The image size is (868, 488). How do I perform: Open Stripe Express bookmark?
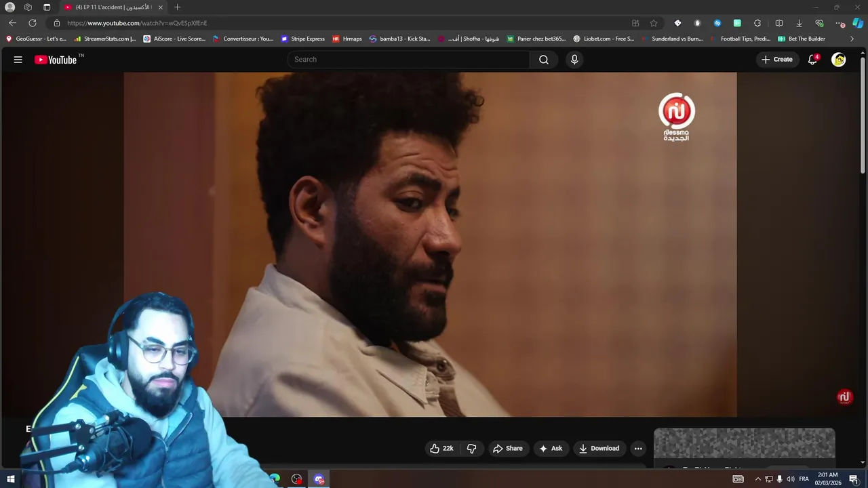tap(303, 39)
